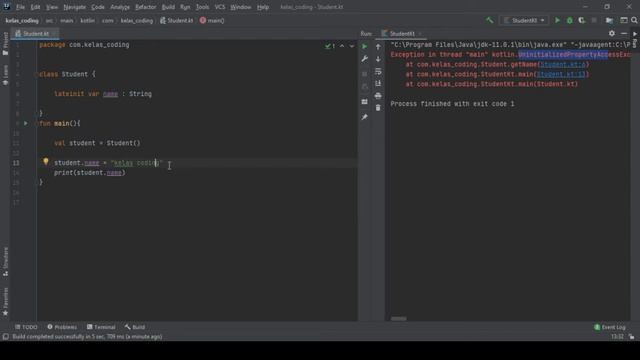Open the Problems tool window
This screenshot has width=640, height=360.
pos(62,327)
